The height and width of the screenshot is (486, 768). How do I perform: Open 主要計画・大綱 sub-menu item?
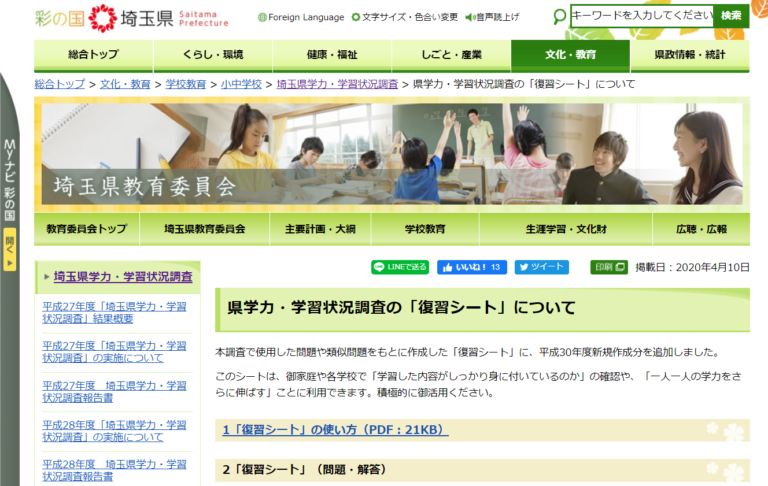point(320,229)
